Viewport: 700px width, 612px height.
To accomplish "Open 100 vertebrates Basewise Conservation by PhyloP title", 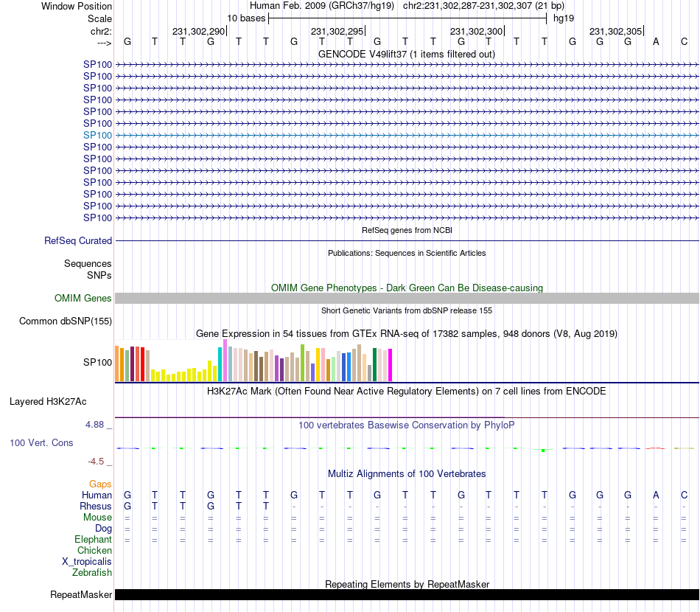I will [x=407, y=425].
